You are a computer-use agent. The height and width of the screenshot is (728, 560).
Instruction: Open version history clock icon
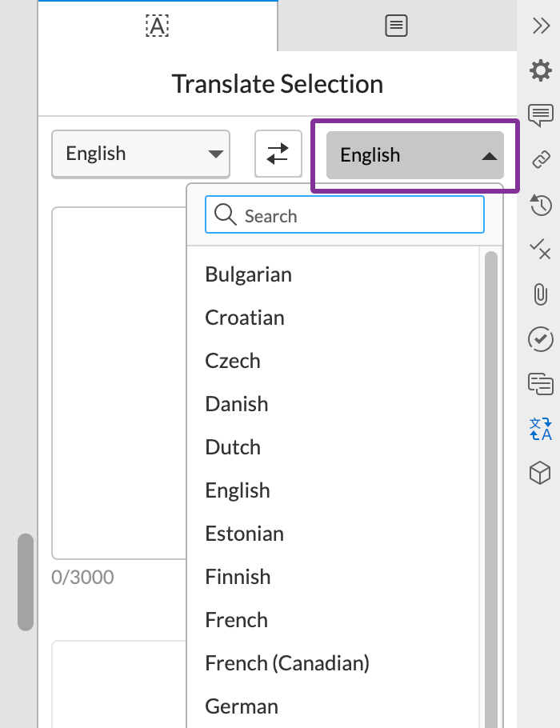pyautogui.click(x=542, y=204)
